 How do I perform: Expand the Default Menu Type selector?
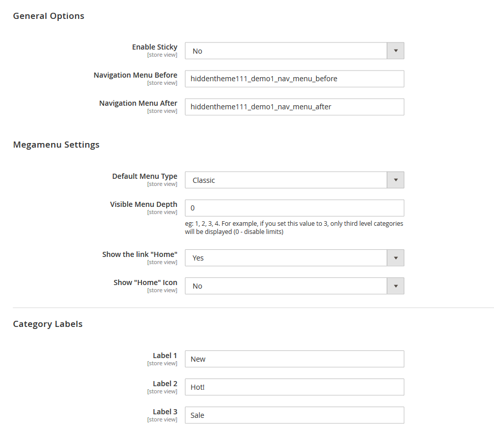point(395,180)
